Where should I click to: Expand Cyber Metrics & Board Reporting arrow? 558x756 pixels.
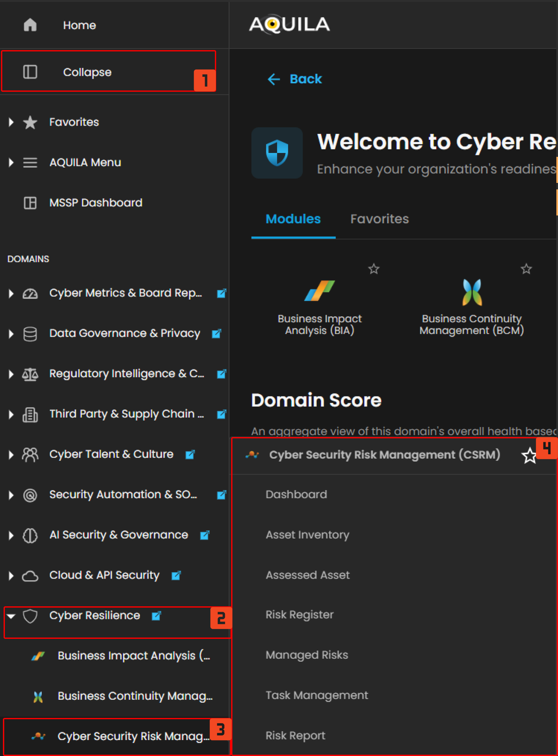11,294
